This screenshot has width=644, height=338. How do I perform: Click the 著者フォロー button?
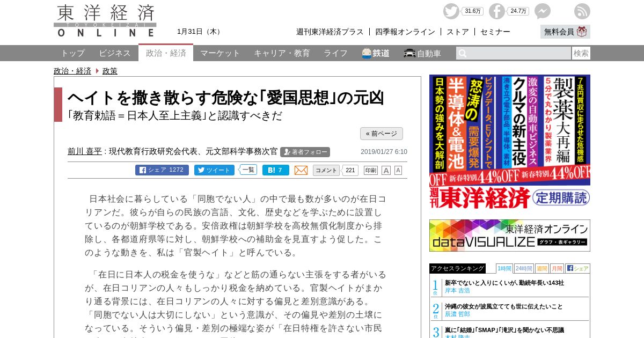click(305, 152)
